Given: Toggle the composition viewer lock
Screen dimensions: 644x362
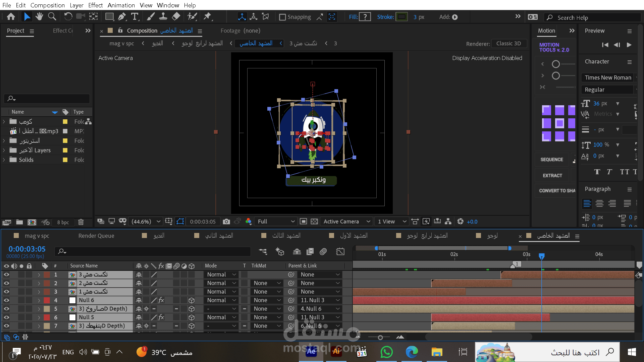Looking at the screenshot, I should coord(120,31).
